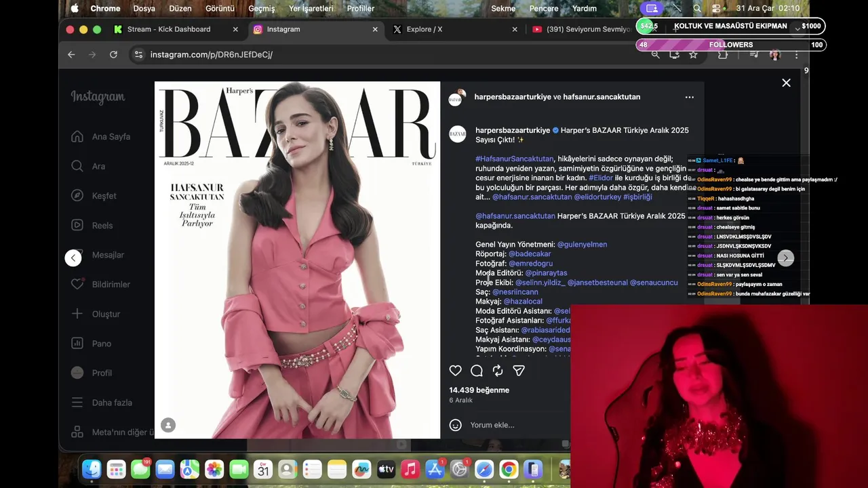
Task: Open the @emredogru mention
Action: pyautogui.click(x=531, y=263)
